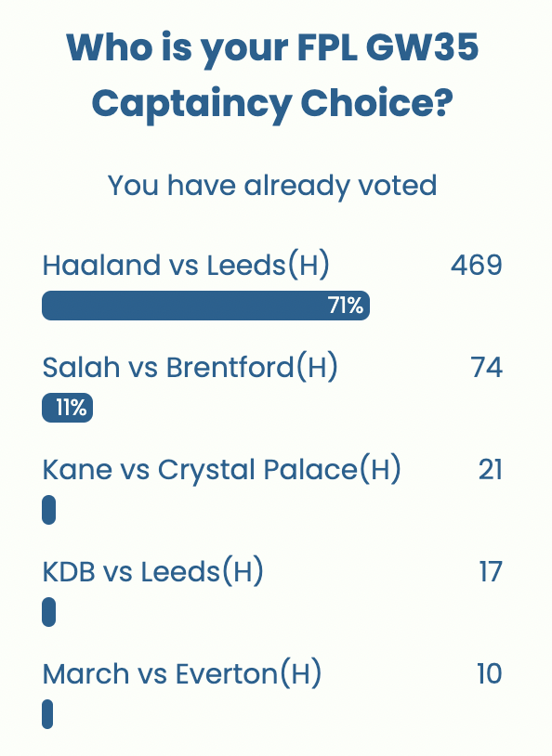
Task: Click the 11% progress bar under Salah
Action: [x=66, y=408]
